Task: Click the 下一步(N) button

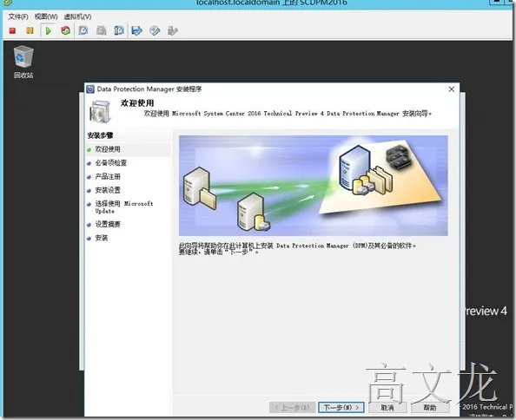Action: click(x=341, y=408)
